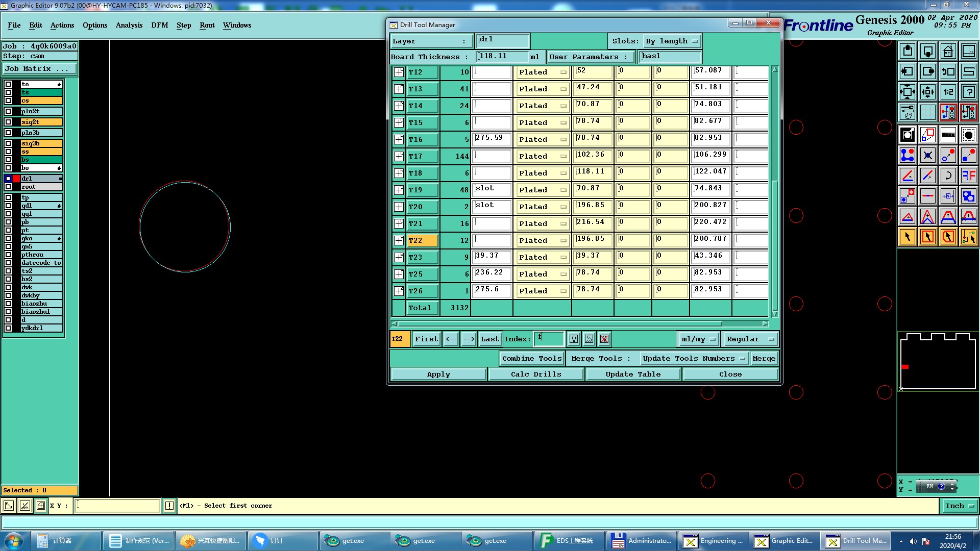Toggle visibility box of layer 'ts'
Screen dimensions: 980x551
[x=8, y=92]
